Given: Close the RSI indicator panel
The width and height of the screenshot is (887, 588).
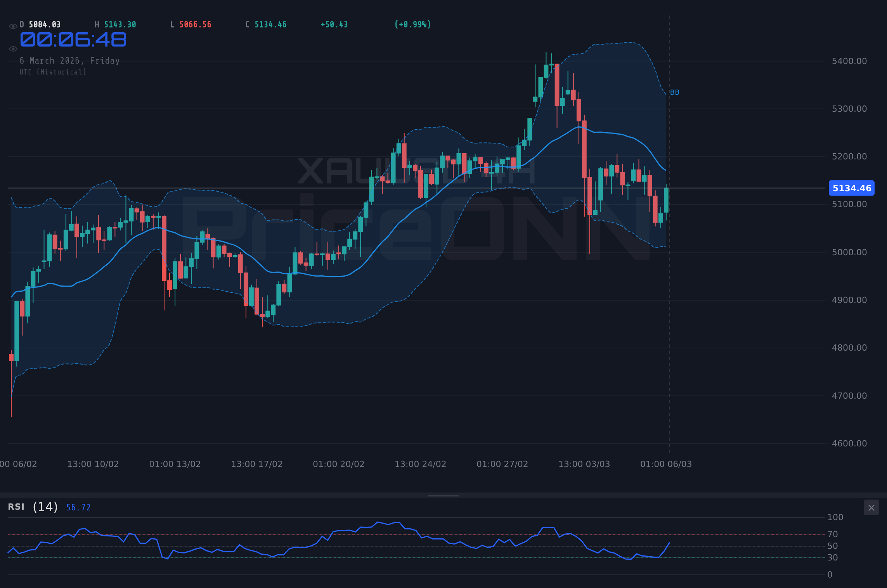Looking at the screenshot, I should tap(871, 507).
